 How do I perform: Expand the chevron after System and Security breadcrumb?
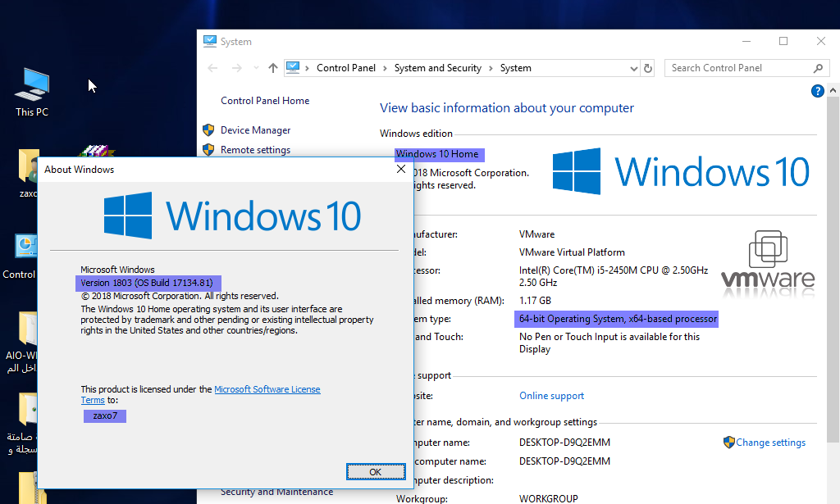click(491, 68)
